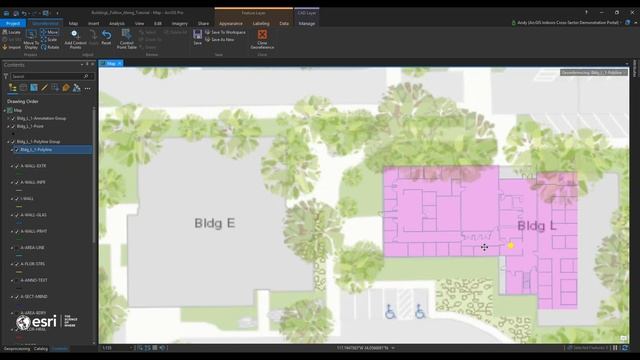Activate the Rotate georeference tool
This screenshot has width=640, height=360.
(49, 47)
